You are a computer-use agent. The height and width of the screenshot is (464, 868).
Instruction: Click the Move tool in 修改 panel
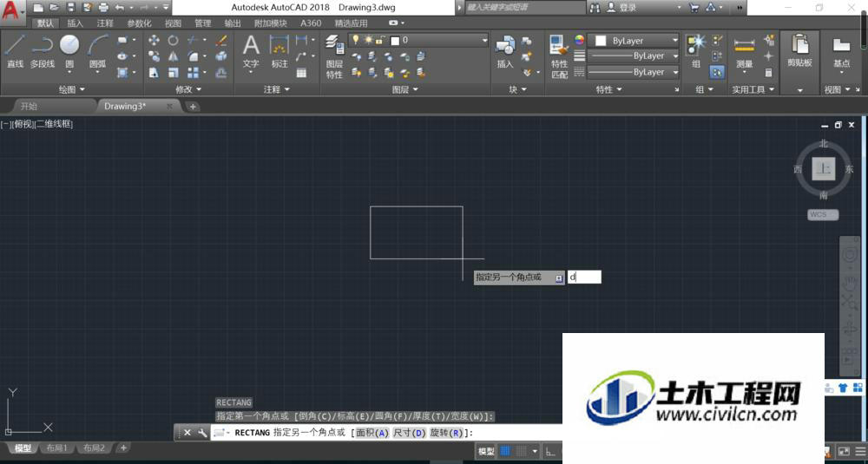pyautogui.click(x=154, y=40)
